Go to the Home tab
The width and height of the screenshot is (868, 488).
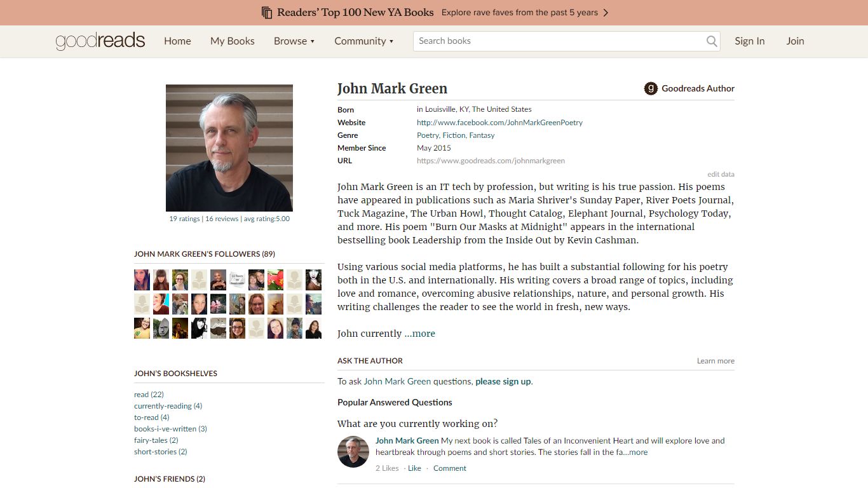tap(177, 41)
